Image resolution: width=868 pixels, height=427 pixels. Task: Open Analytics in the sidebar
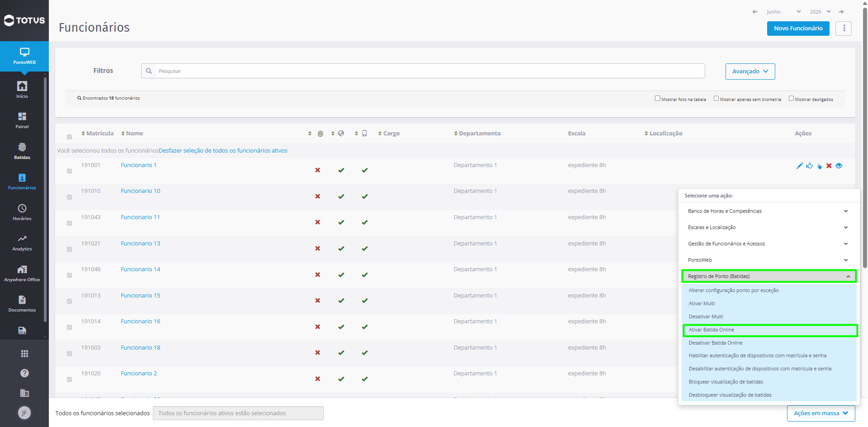[22, 243]
